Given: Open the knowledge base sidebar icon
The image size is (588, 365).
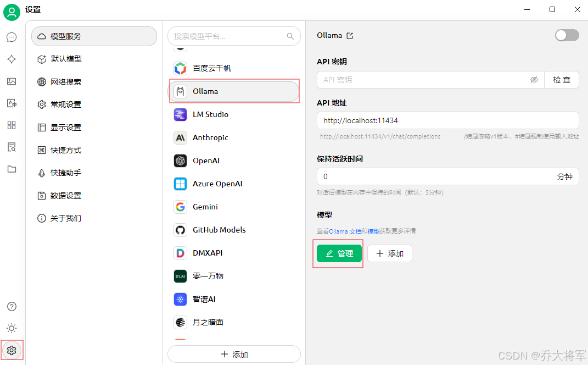Looking at the screenshot, I should (x=12, y=147).
